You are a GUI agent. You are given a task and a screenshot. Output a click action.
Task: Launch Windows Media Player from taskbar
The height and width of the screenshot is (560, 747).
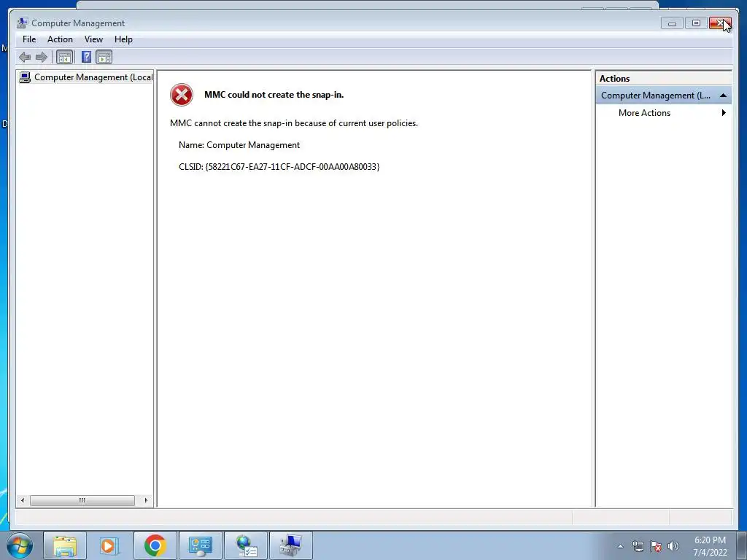109,545
